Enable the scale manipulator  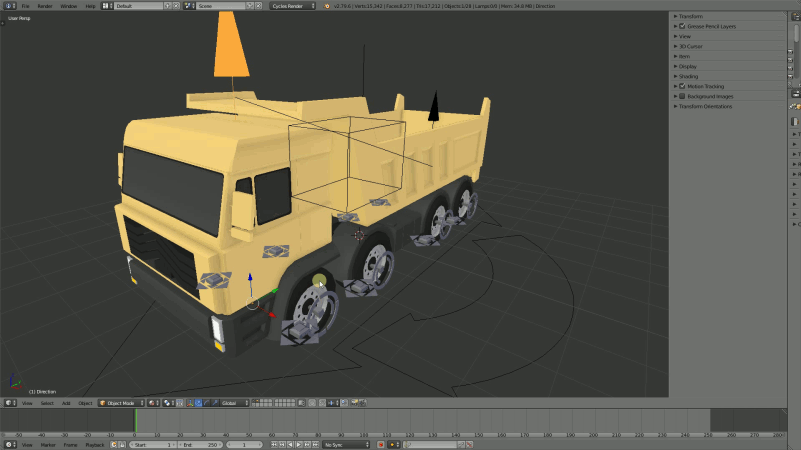215,403
